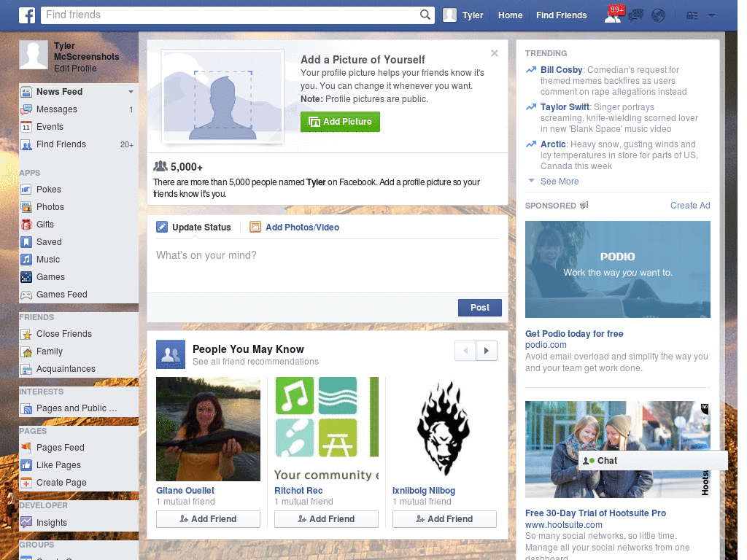Open Create Ad link

690,206
